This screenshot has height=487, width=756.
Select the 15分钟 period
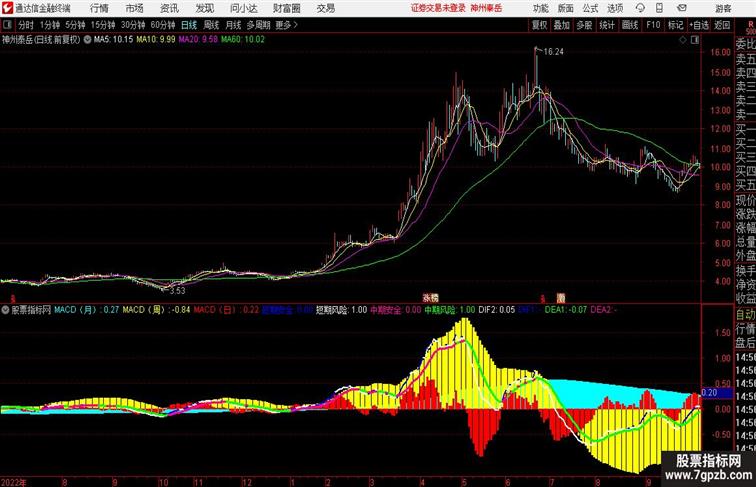point(103,25)
